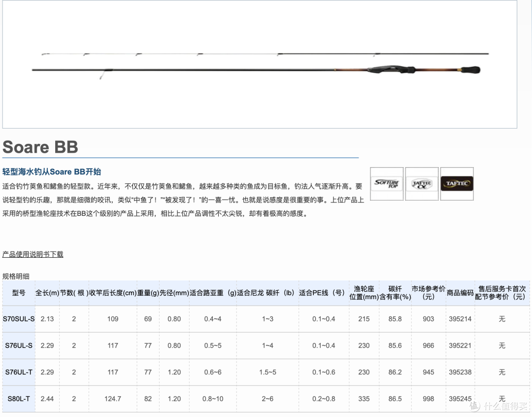Click the 商品编码 column header

[x=460, y=293]
